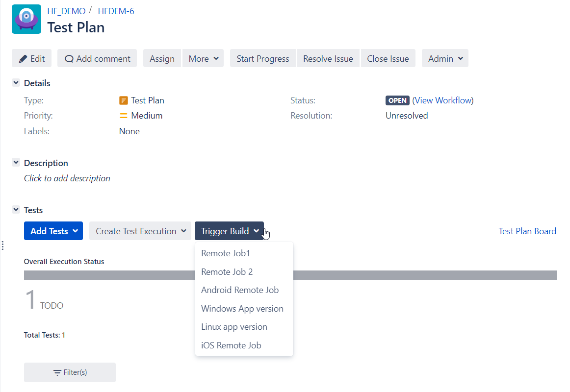570x392 pixels.
Task: Select iOS Remote Job entry
Action: coord(244,345)
